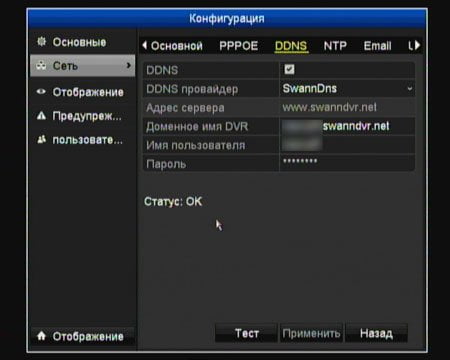Image resolution: width=450 pixels, height=360 pixels.
Task: Click the Адрес сервера field www.swanndvr.net
Action: coord(347,107)
